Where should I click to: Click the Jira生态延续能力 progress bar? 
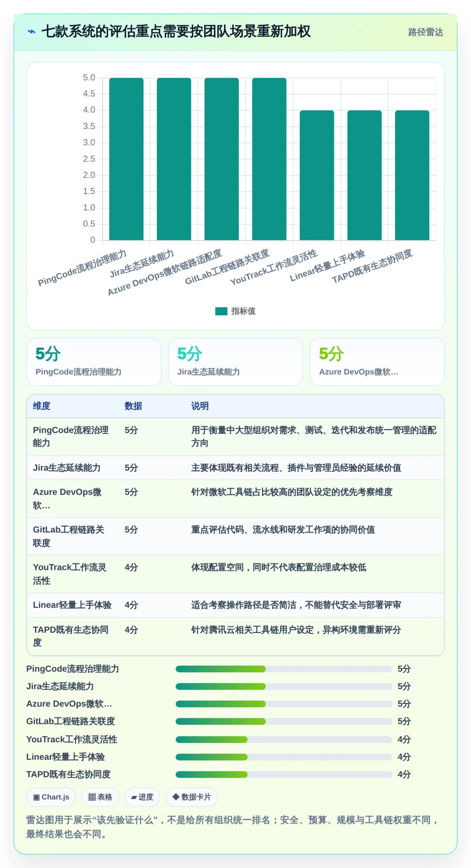(284, 687)
